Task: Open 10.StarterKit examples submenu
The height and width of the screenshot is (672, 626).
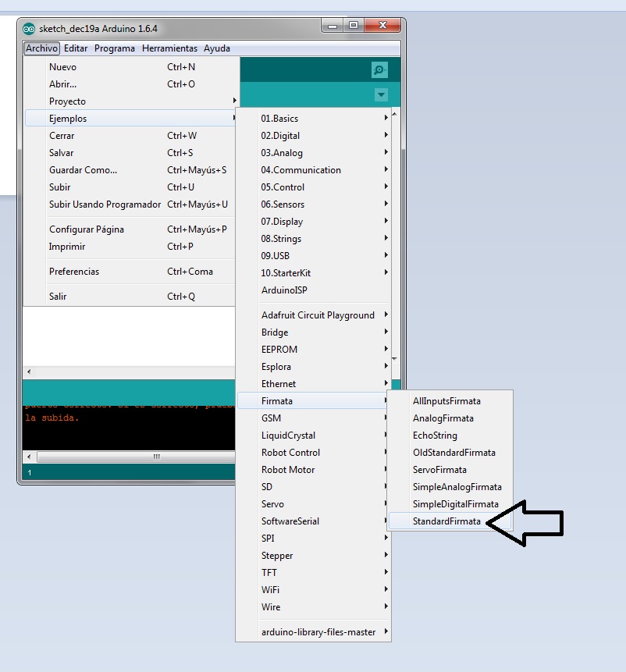Action: (x=313, y=272)
